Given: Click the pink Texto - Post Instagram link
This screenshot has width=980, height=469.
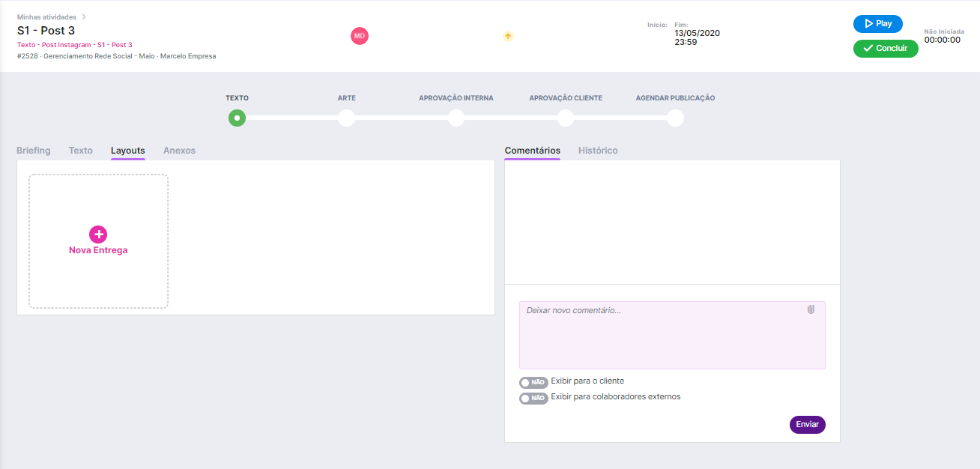Looking at the screenshot, I should click(74, 45).
